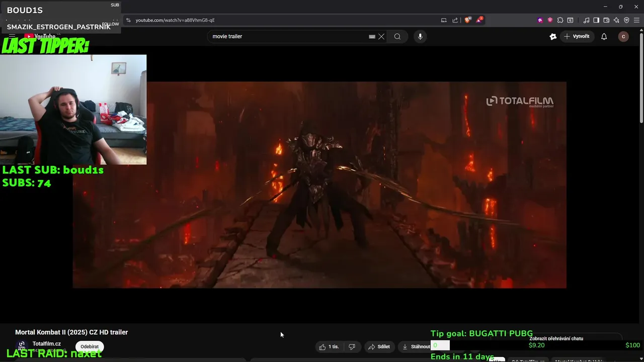Toggle the browser sidebar panel icon
Image resolution: width=644 pixels, height=362 pixels.
(596, 20)
